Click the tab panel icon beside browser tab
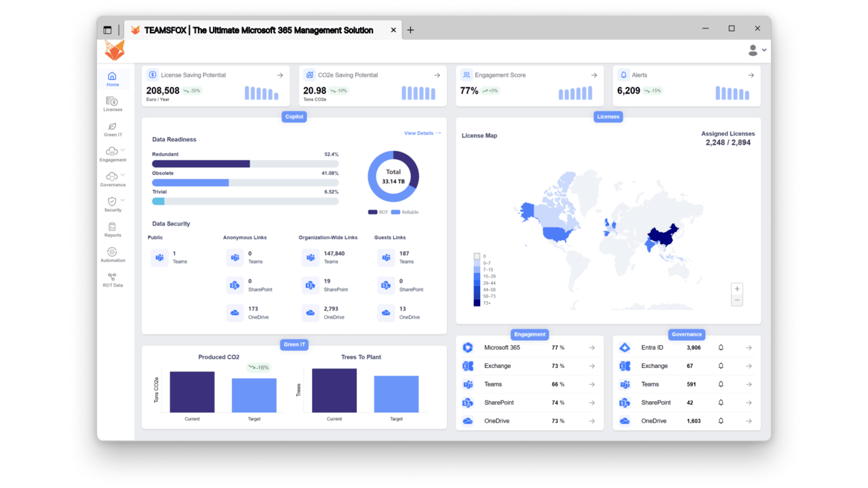This screenshot has height=488, width=868. (107, 30)
